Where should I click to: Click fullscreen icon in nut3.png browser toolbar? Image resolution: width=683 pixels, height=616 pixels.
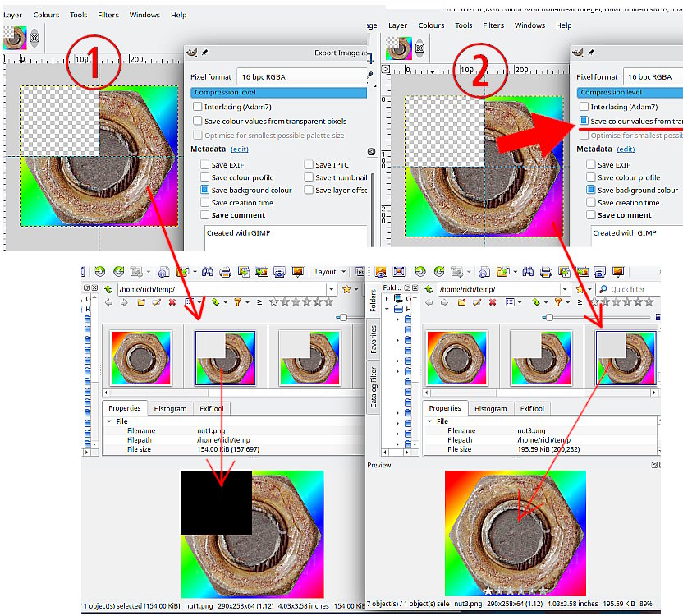coord(399,272)
